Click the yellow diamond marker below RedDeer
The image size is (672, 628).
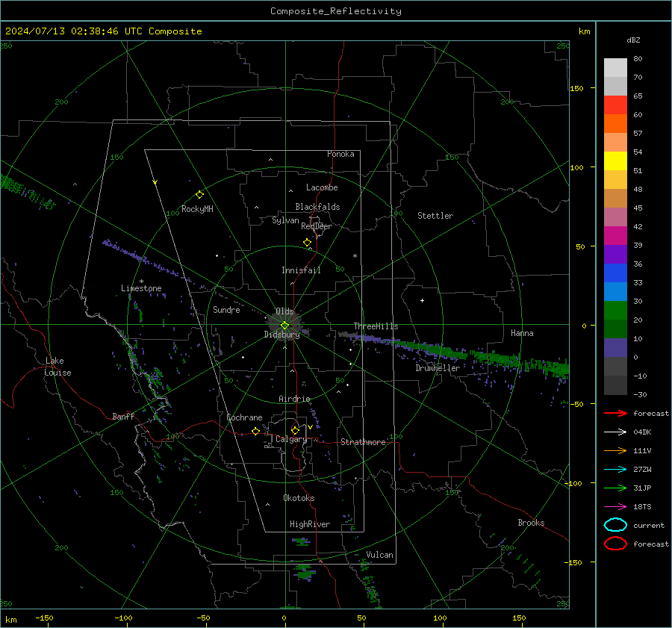point(307,243)
